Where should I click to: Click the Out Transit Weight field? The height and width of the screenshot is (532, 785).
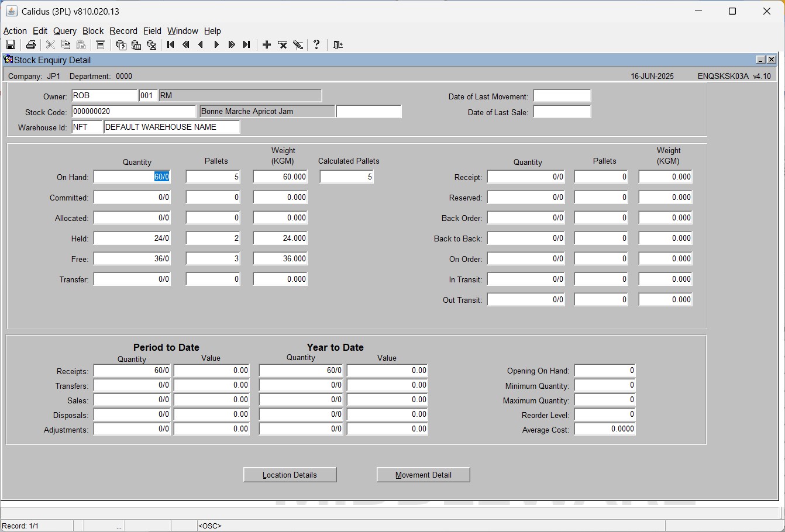pyautogui.click(x=666, y=300)
